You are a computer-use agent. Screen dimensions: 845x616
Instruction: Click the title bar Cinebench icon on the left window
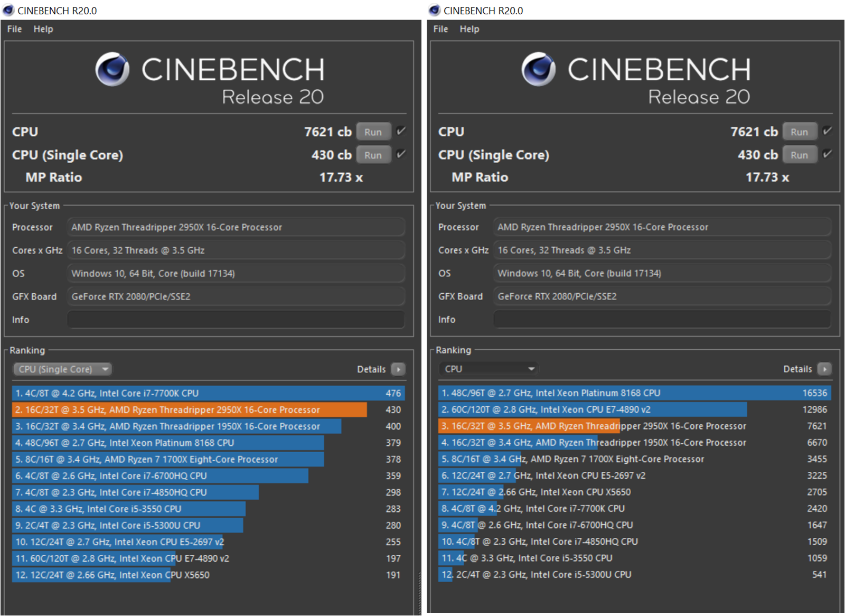(10, 10)
